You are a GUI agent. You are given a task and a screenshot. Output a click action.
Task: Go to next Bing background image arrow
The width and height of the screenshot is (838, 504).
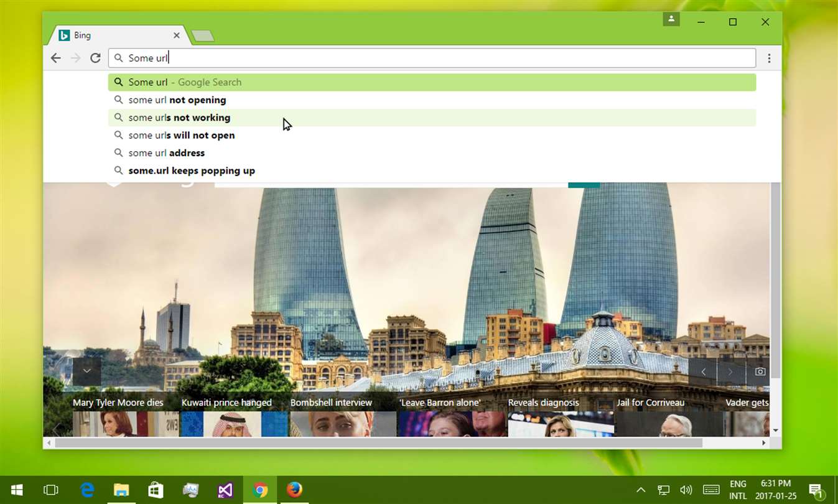click(731, 371)
